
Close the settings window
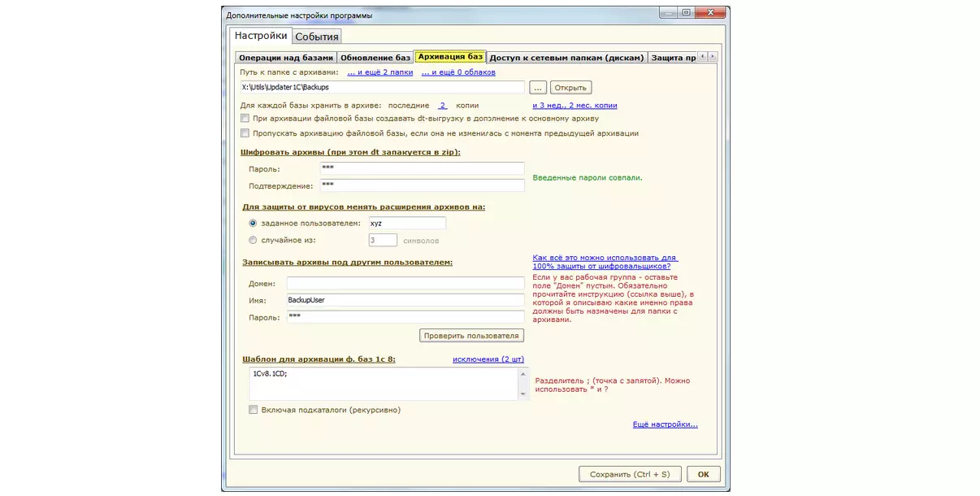[710, 12]
